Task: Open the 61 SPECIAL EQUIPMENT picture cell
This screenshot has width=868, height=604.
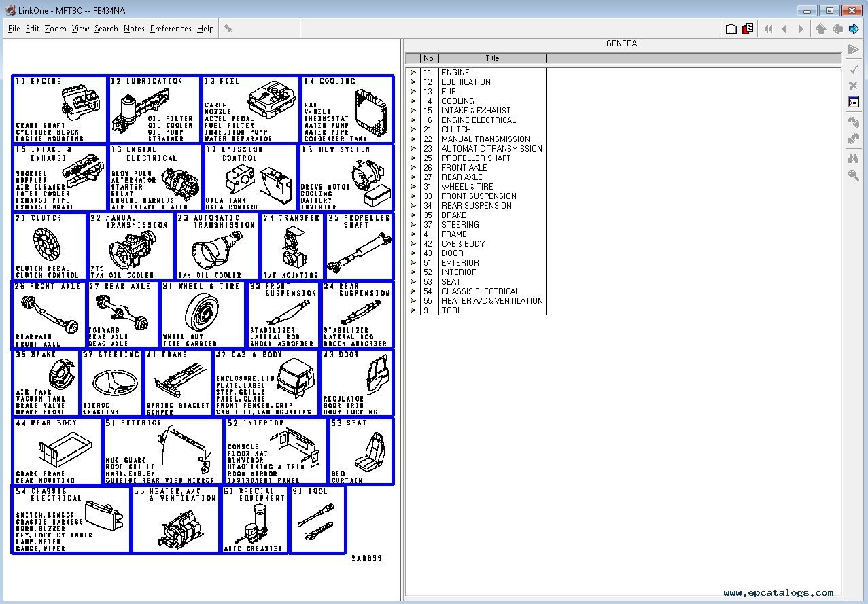Action: 255,519
